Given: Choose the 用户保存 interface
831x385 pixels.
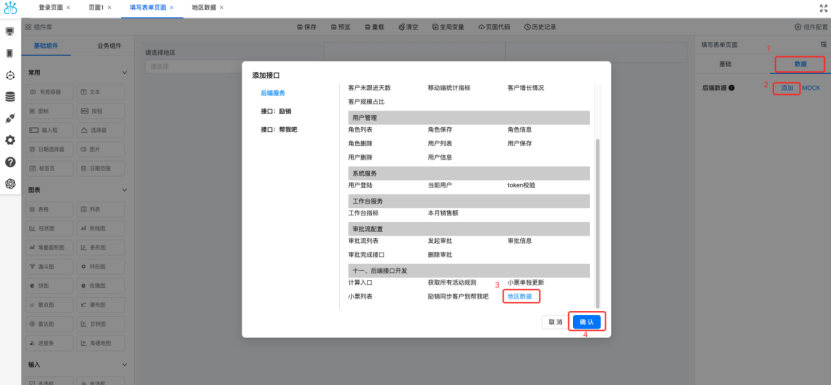Looking at the screenshot, I should (519, 143).
